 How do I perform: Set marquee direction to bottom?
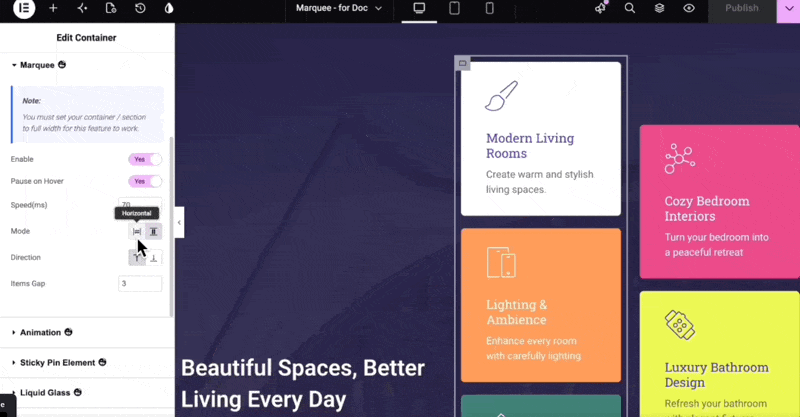(x=154, y=258)
